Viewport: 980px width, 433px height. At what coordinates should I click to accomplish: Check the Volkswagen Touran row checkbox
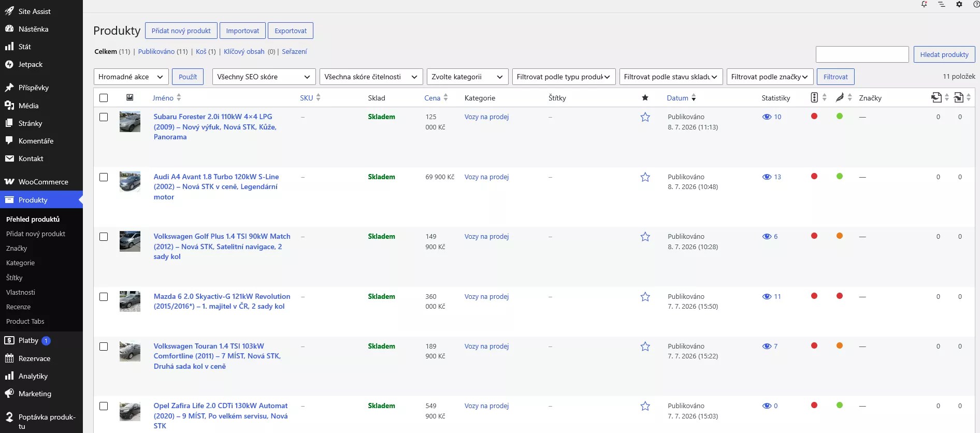pos(104,347)
